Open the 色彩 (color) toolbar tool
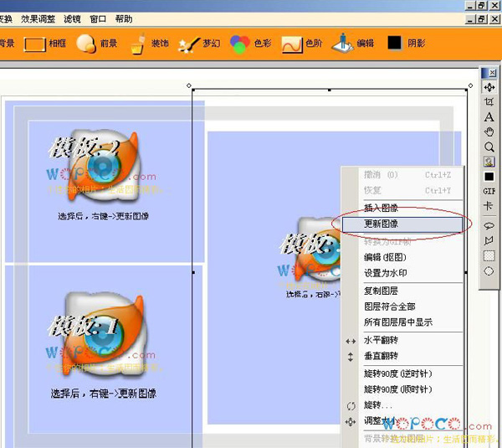This screenshot has width=502, height=448. (x=251, y=44)
